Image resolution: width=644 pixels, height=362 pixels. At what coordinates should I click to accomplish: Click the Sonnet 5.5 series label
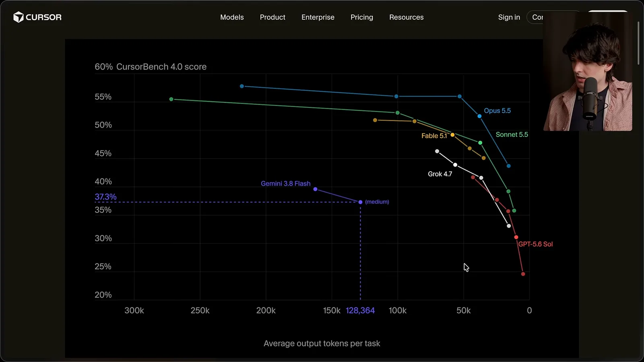(x=512, y=135)
